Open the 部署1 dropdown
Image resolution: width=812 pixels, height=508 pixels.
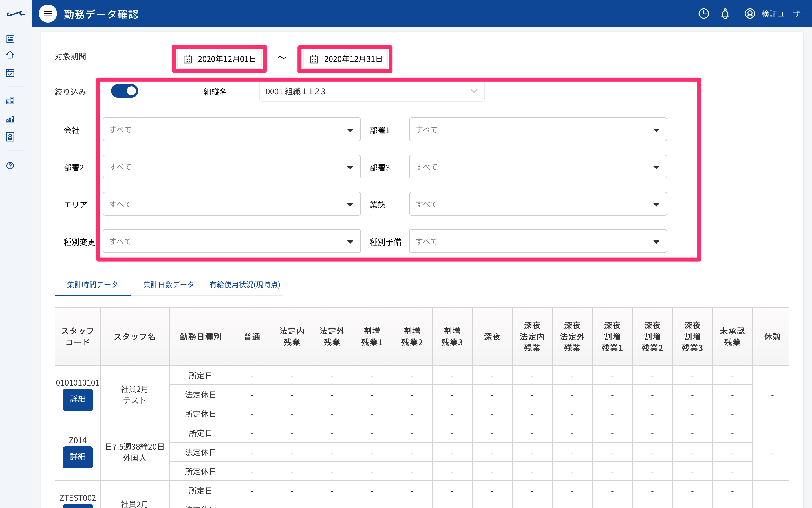tap(538, 130)
